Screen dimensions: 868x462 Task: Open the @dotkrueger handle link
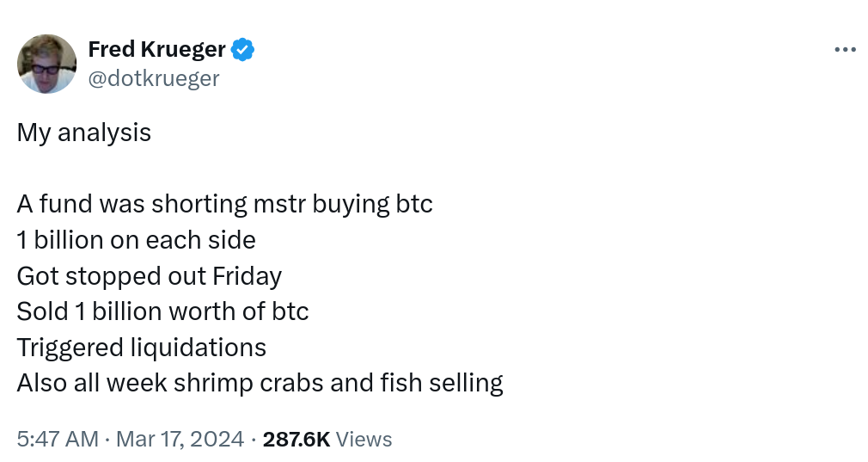pyautogui.click(x=154, y=78)
